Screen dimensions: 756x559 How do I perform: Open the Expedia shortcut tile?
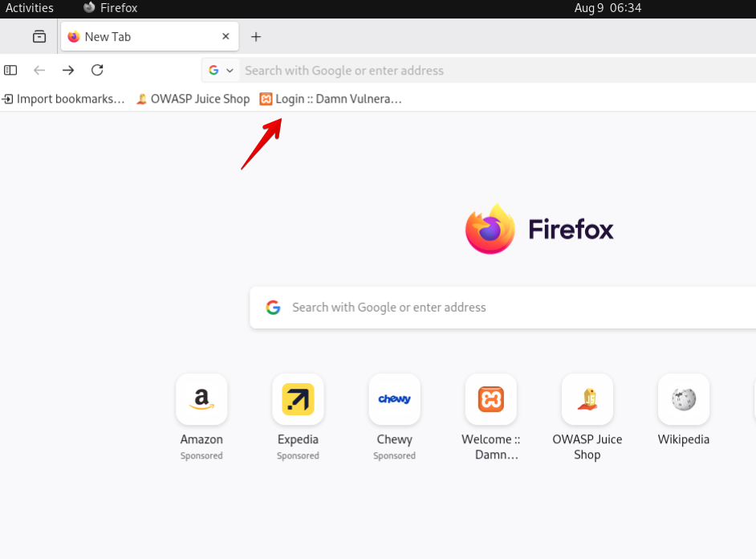pyautogui.click(x=298, y=399)
